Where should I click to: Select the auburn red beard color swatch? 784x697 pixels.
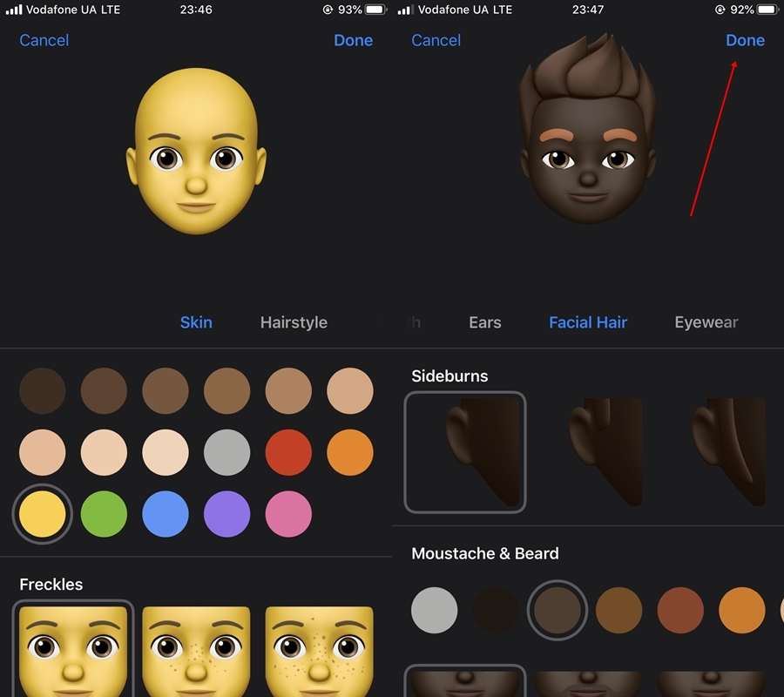pos(680,610)
